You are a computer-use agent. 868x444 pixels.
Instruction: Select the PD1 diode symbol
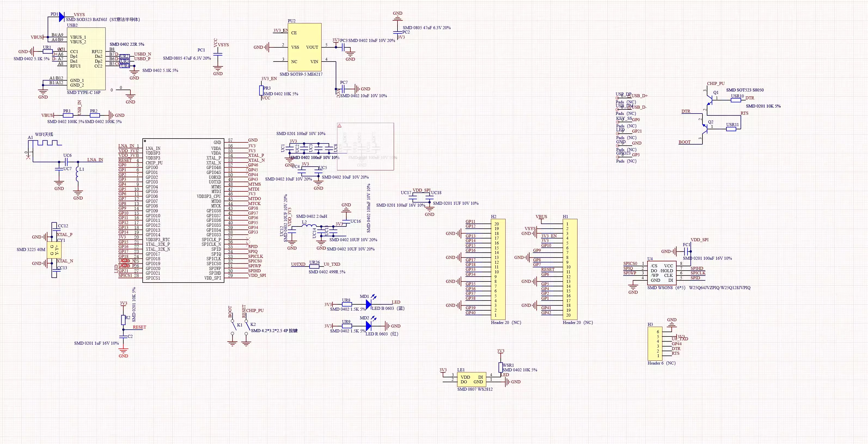click(x=62, y=17)
